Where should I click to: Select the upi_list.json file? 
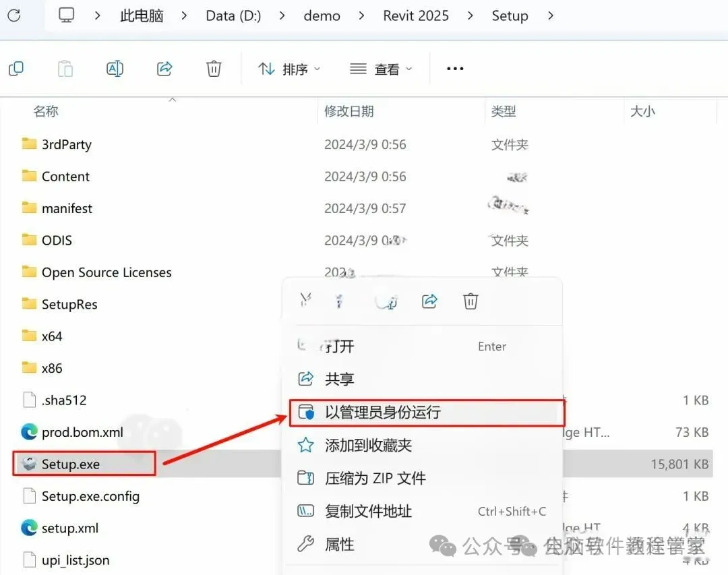(x=75, y=561)
